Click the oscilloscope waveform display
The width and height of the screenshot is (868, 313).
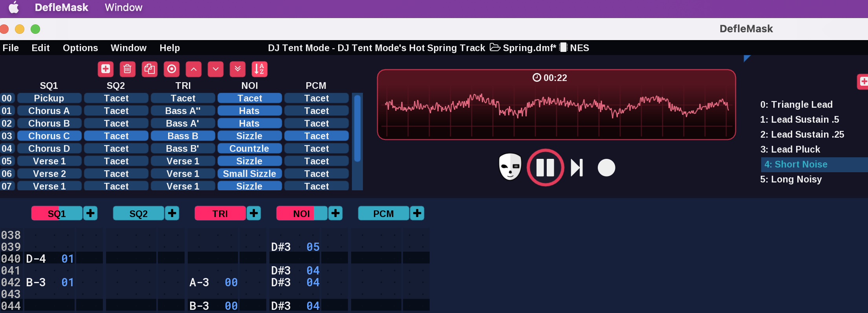tap(557, 105)
